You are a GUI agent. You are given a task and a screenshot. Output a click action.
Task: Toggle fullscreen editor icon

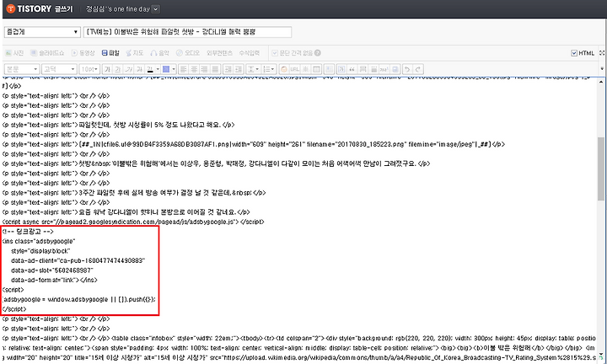point(602,53)
